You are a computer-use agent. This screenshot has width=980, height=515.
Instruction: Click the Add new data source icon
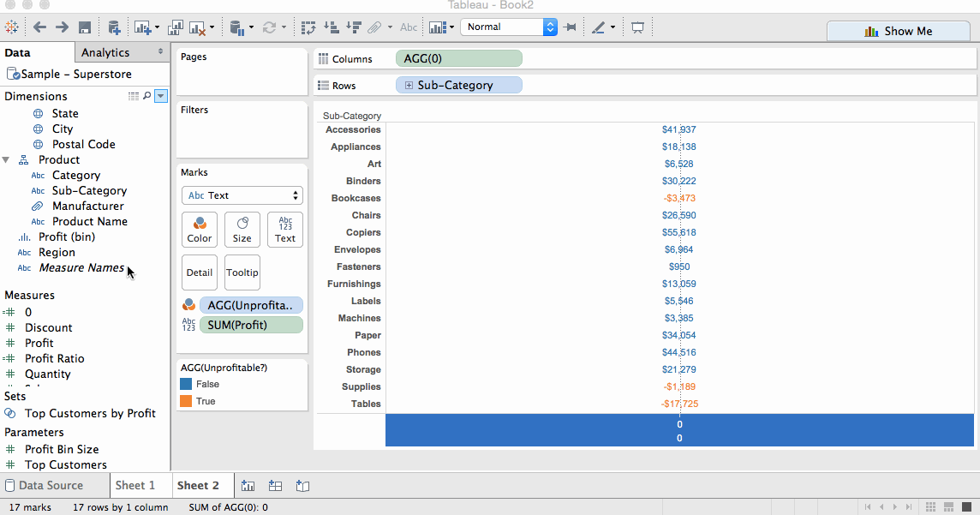[114, 27]
